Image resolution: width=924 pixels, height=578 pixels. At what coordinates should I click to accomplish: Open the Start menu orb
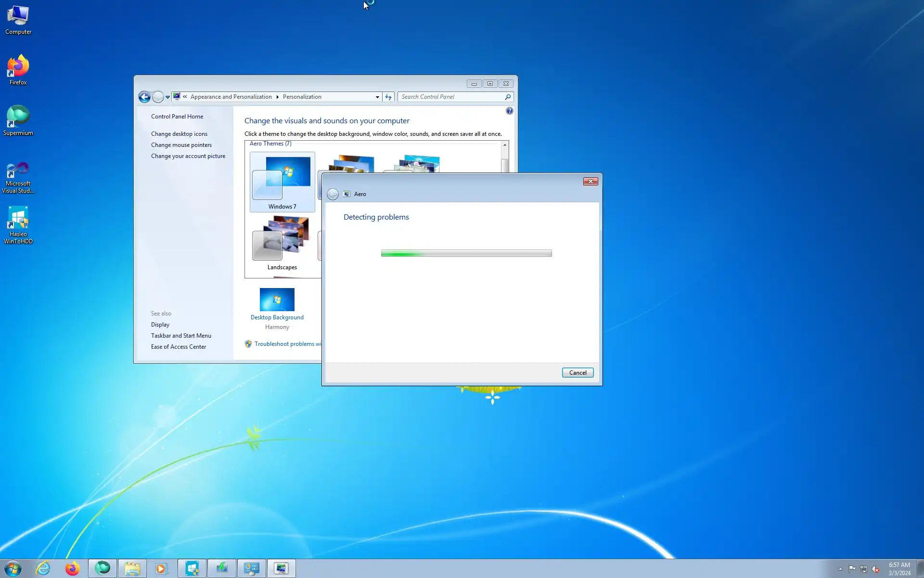tap(13, 568)
